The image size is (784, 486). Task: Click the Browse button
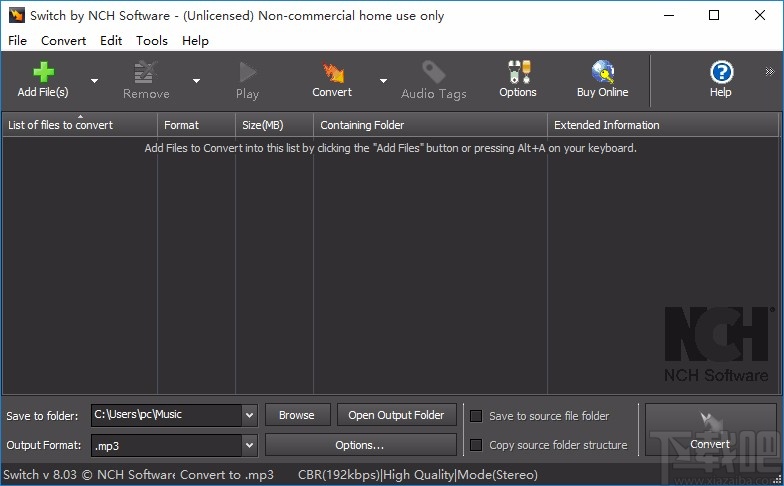click(298, 415)
